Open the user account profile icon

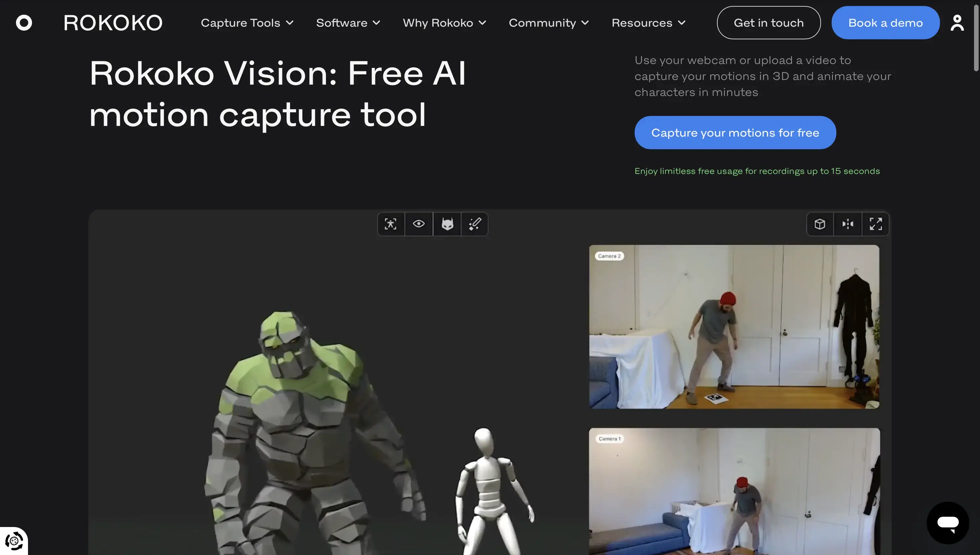coord(957,23)
